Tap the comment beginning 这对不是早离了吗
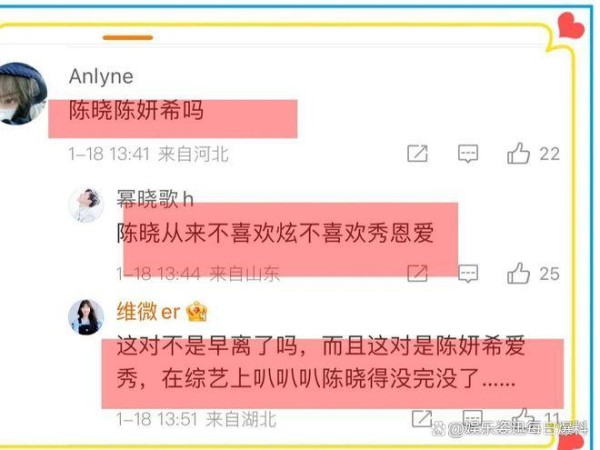The height and width of the screenshot is (450, 600). pyautogui.click(x=321, y=362)
